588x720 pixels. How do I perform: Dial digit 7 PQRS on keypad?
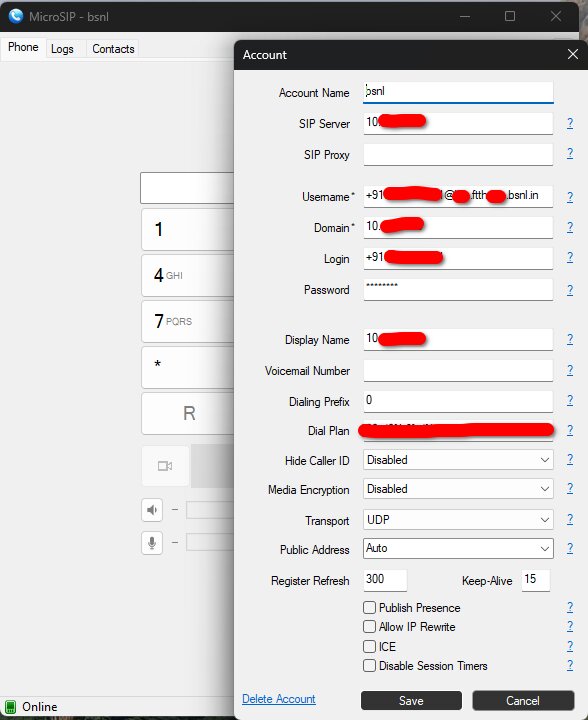tap(188, 321)
